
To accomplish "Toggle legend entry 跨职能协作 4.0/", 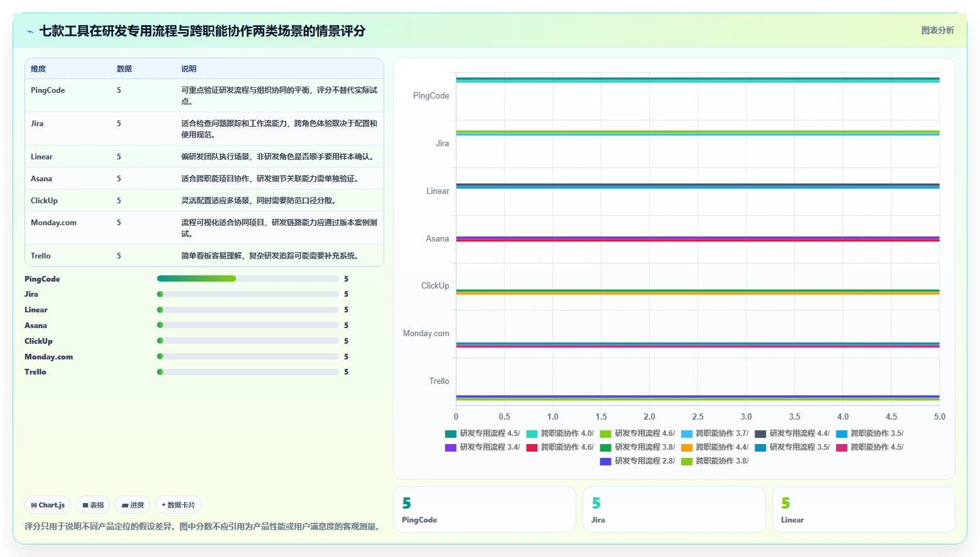I will coord(560,433).
